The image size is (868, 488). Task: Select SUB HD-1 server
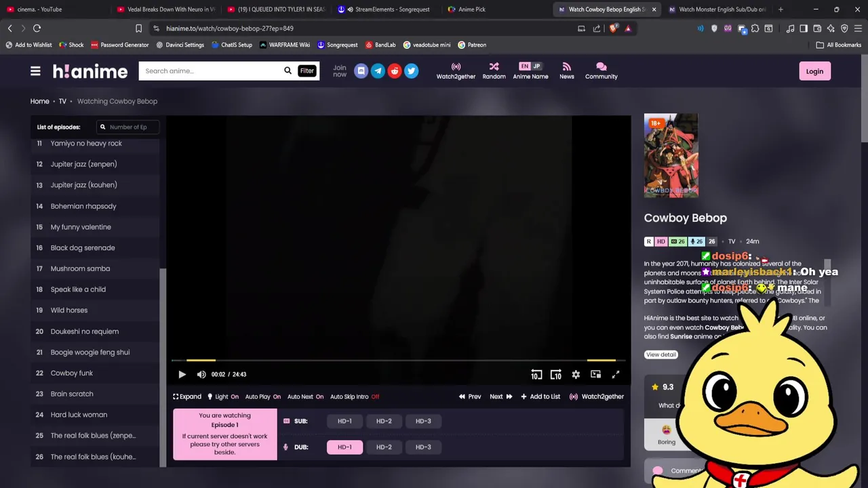[x=344, y=421]
